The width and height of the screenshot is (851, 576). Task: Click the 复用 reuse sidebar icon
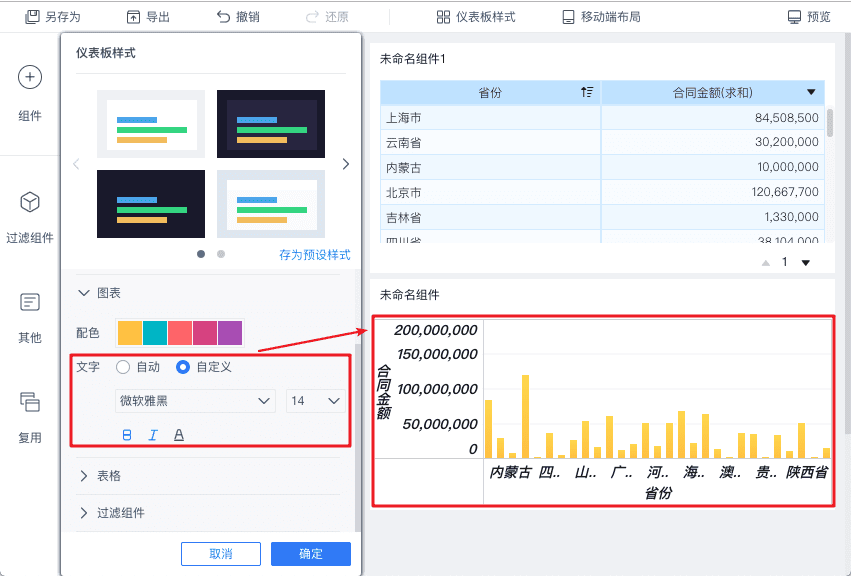30,402
